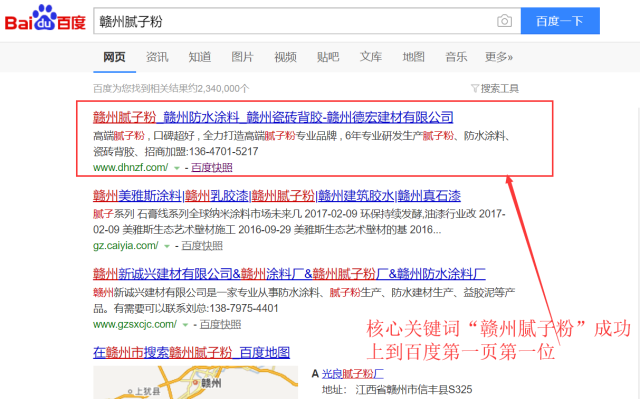The width and height of the screenshot is (640, 399).
Task: Open the 图片 tab
Action: pos(242,57)
